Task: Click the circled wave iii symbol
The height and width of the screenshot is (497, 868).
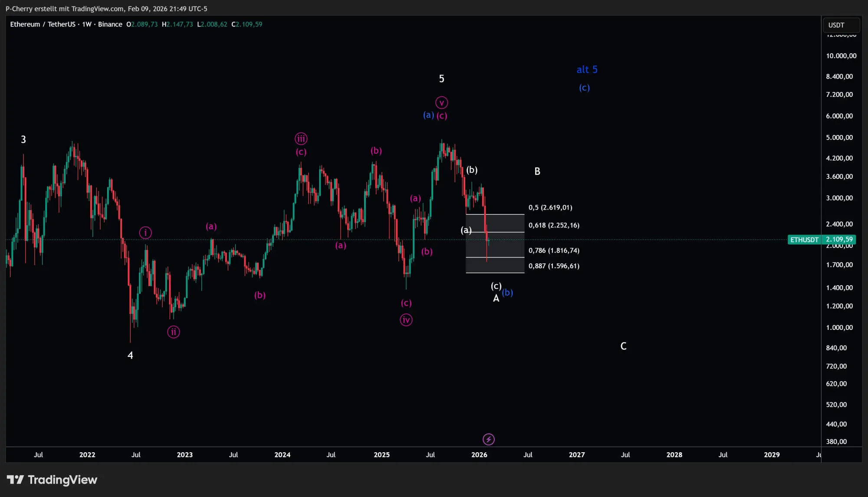Action: coord(300,138)
